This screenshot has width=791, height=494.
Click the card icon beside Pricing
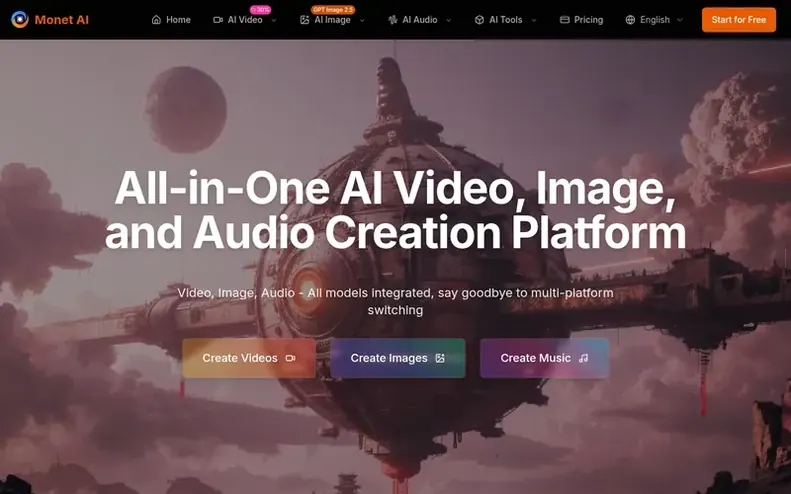click(x=564, y=20)
